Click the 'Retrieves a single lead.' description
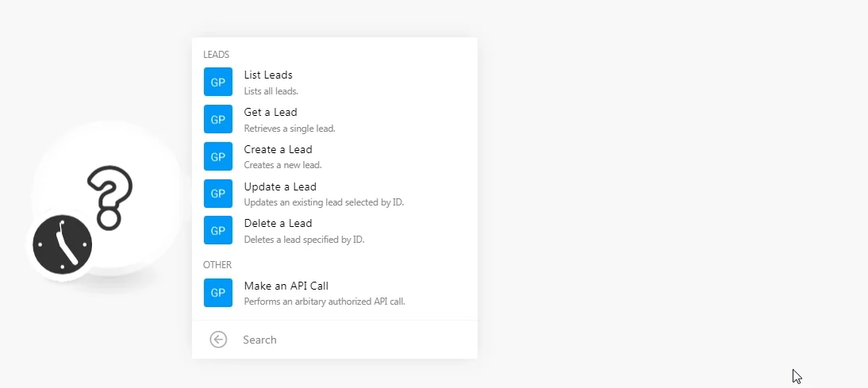The height and width of the screenshot is (388, 868). pos(290,129)
